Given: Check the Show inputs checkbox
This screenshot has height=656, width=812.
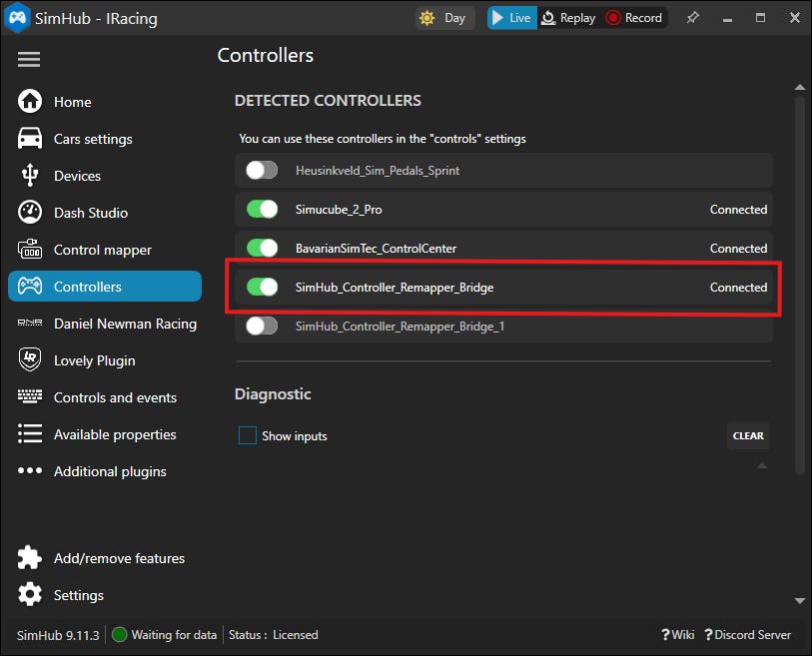Looking at the screenshot, I should click(248, 435).
